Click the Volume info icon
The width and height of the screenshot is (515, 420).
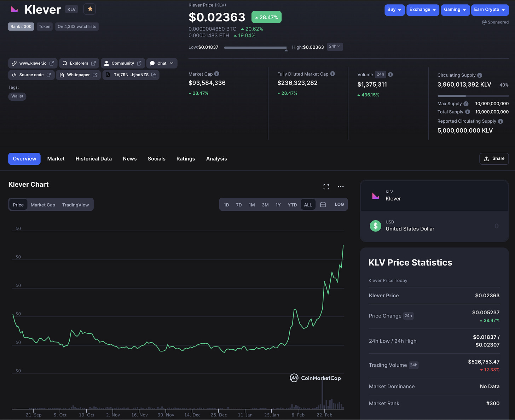coord(390,75)
